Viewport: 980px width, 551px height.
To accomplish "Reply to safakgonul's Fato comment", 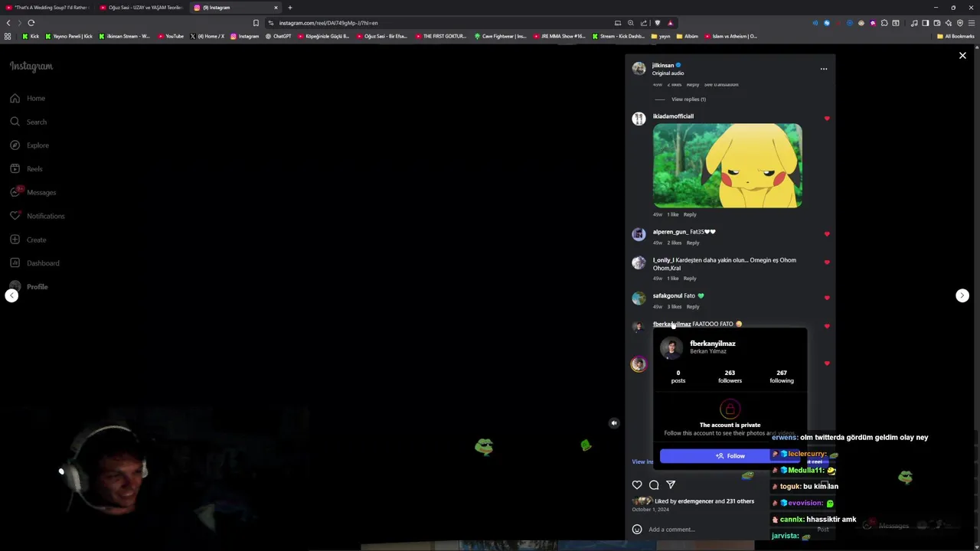I will [693, 307].
